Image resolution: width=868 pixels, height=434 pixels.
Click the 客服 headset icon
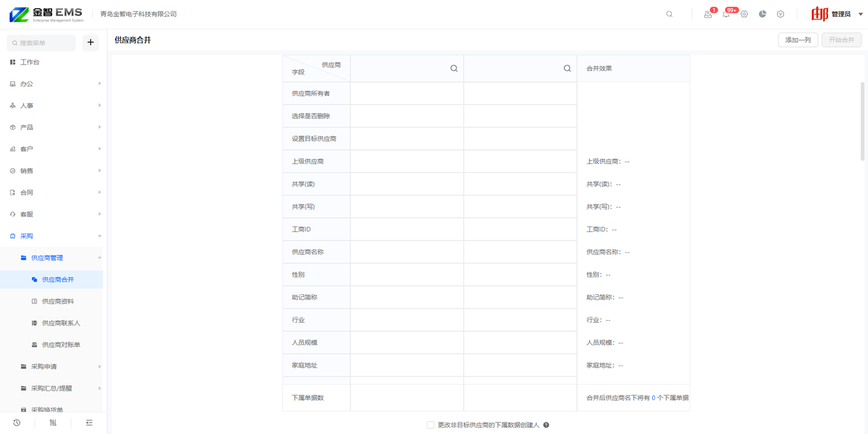tap(13, 214)
